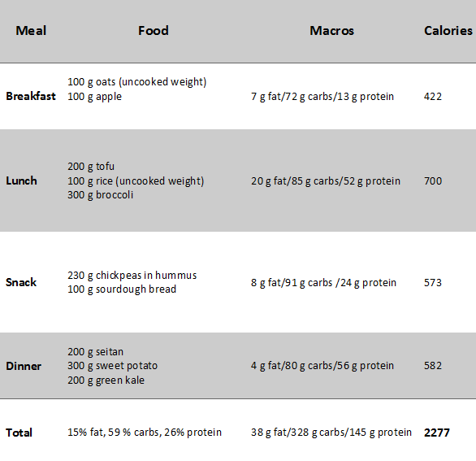Click the Breakfast row label

click(x=31, y=96)
